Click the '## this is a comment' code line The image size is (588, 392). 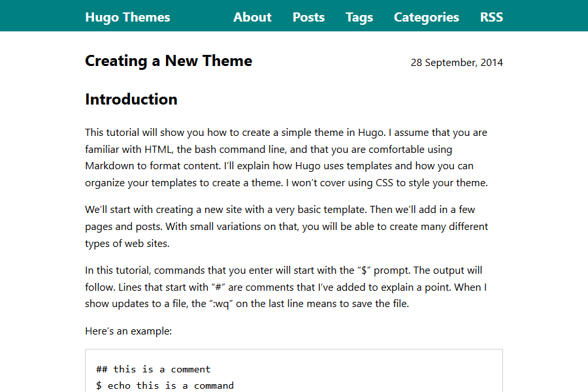pyautogui.click(x=154, y=369)
